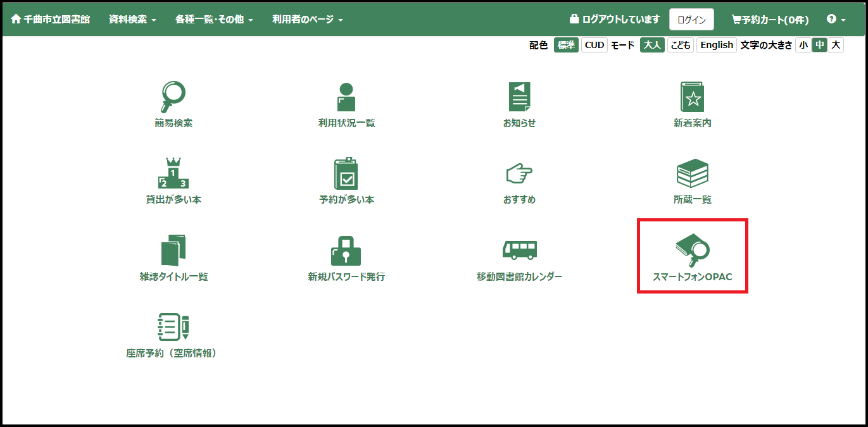This screenshot has height=427, width=868.
Task: Click the 利用状況一覧 person icon
Action: (346, 97)
